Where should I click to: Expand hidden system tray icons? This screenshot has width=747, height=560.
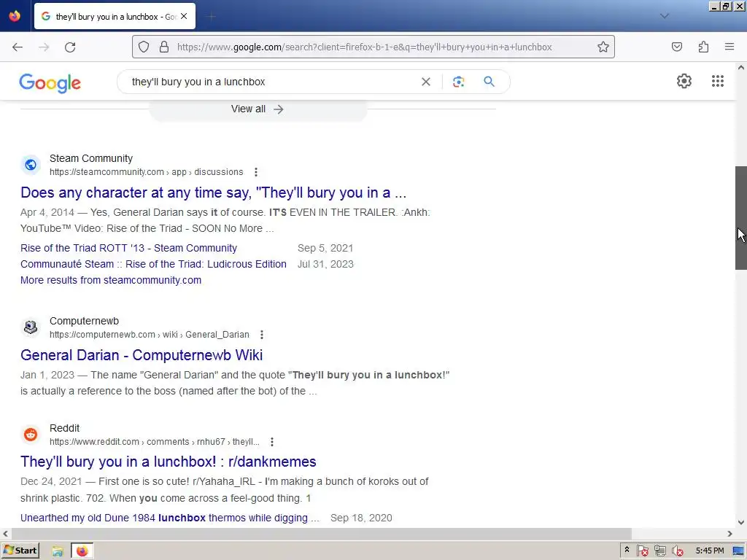627,550
